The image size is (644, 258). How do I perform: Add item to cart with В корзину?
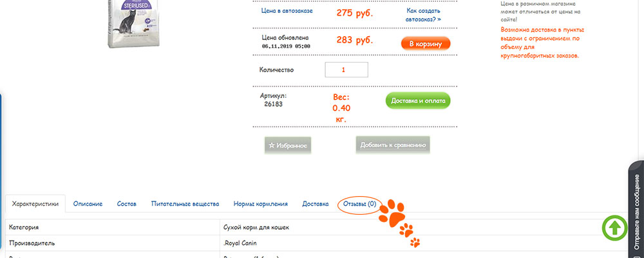425,44
